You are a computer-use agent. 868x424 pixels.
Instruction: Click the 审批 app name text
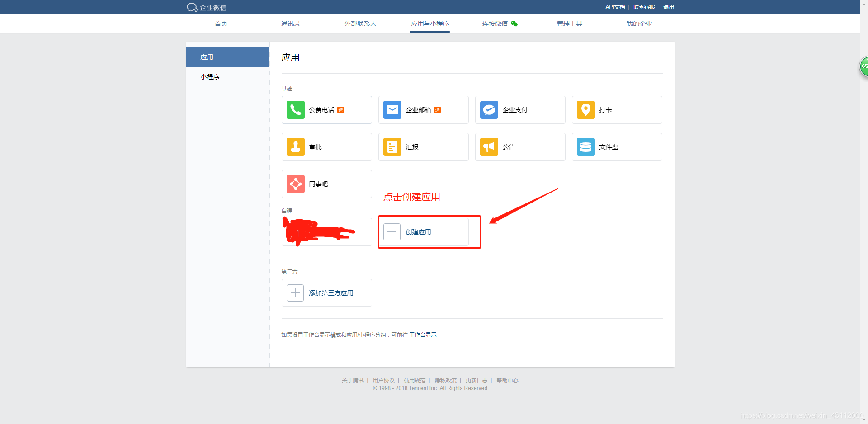click(315, 147)
